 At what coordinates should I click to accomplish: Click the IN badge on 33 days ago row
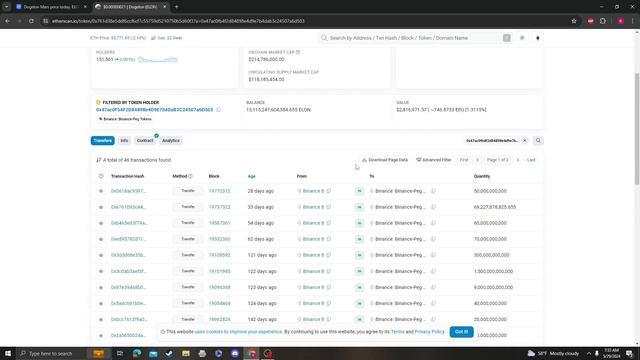pos(359,207)
